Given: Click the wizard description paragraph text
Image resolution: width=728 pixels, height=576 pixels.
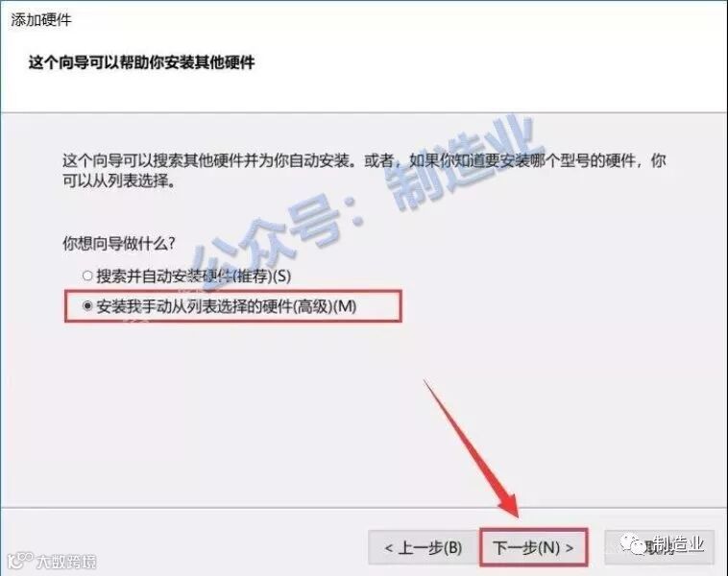Looking at the screenshot, I should [x=364, y=170].
